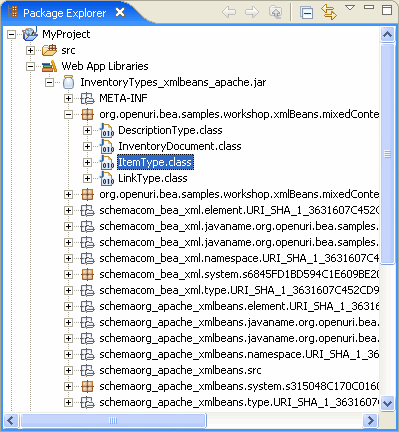Screen dimensions: 399x432
Task: Collapse the Web App Libraries node
Action: [30, 66]
